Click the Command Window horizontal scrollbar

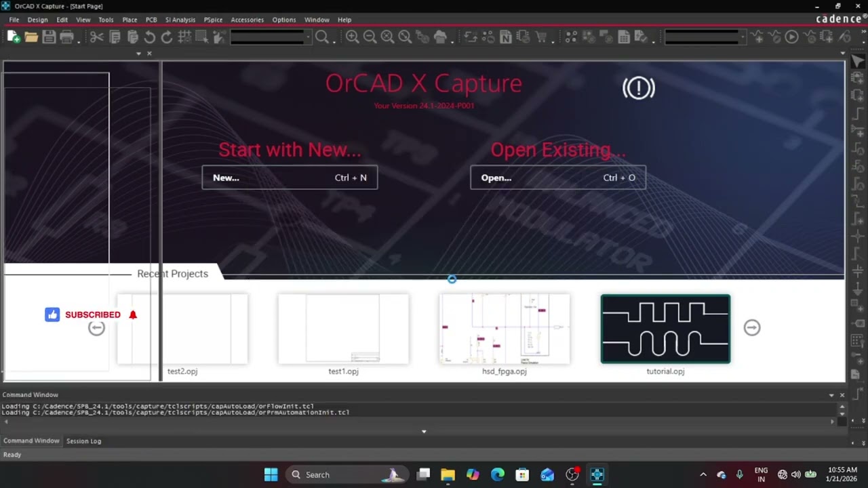point(419,422)
